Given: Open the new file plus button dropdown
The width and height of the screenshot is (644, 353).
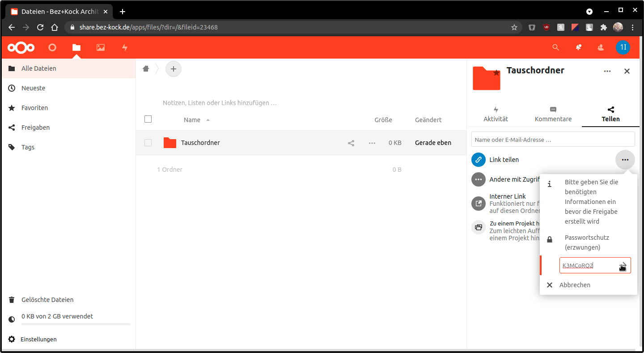Looking at the screenshot, I should click(174, 69).
